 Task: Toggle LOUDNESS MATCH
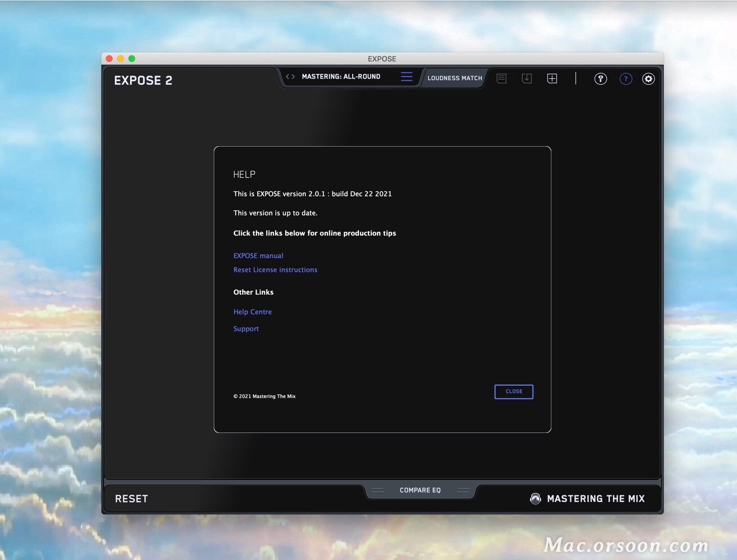(455, 78)
